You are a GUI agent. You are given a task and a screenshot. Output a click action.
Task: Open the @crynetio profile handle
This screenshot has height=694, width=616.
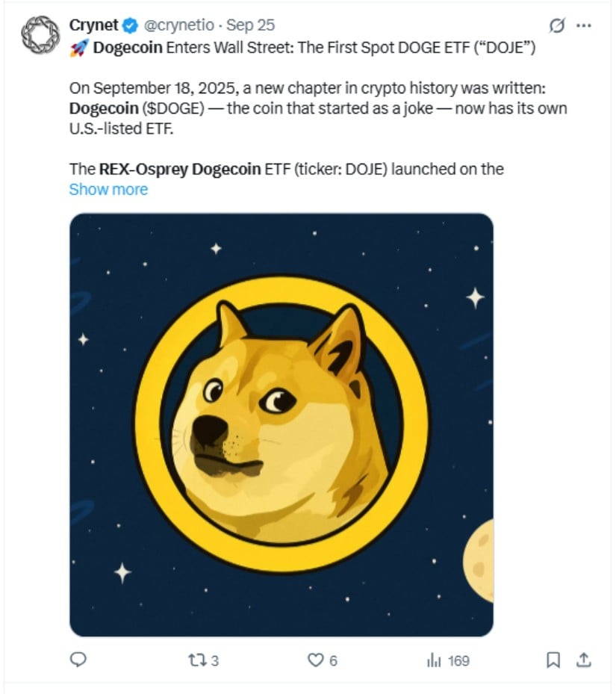tap(178, 25)
